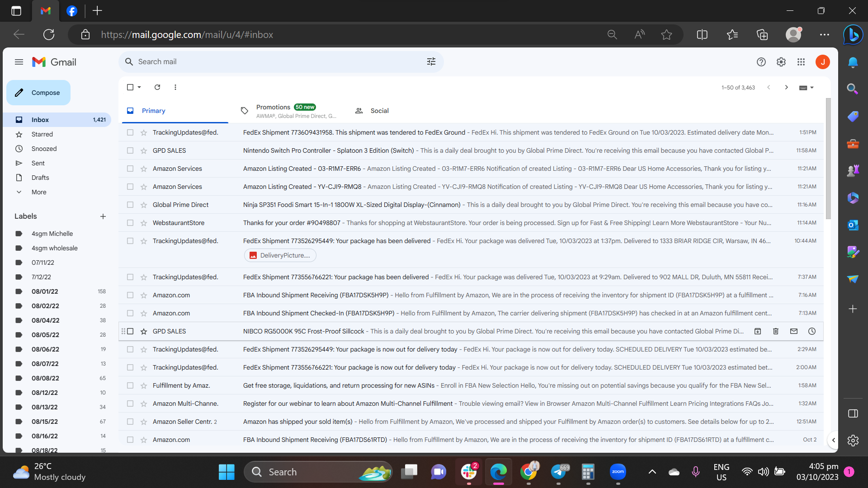Open Slack from the Windows taskbar

coord(469,472)
